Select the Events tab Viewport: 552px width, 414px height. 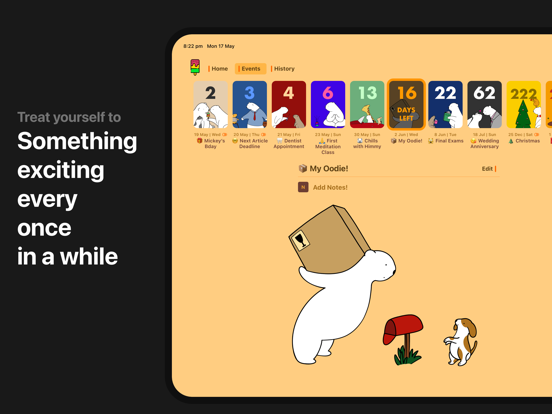click(x=250, y=69)
